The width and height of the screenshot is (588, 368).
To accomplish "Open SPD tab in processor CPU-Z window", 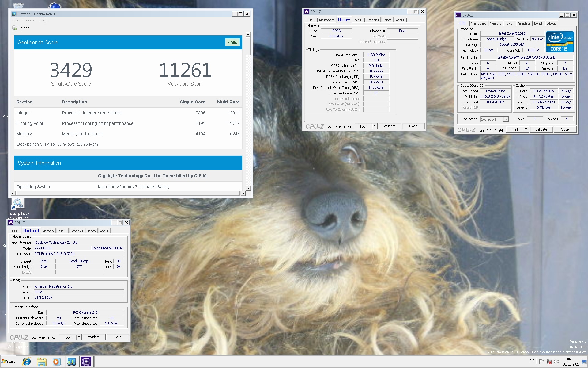I will (x=509, y=23).
